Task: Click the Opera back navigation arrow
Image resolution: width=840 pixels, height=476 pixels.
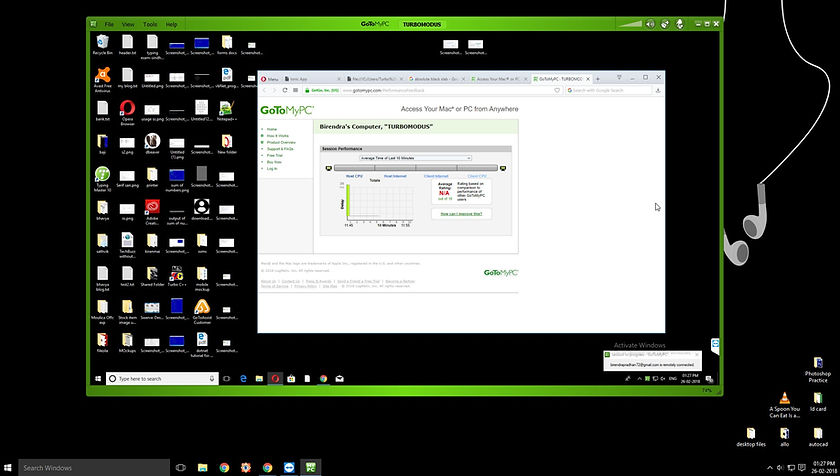Action: (265, 90)
